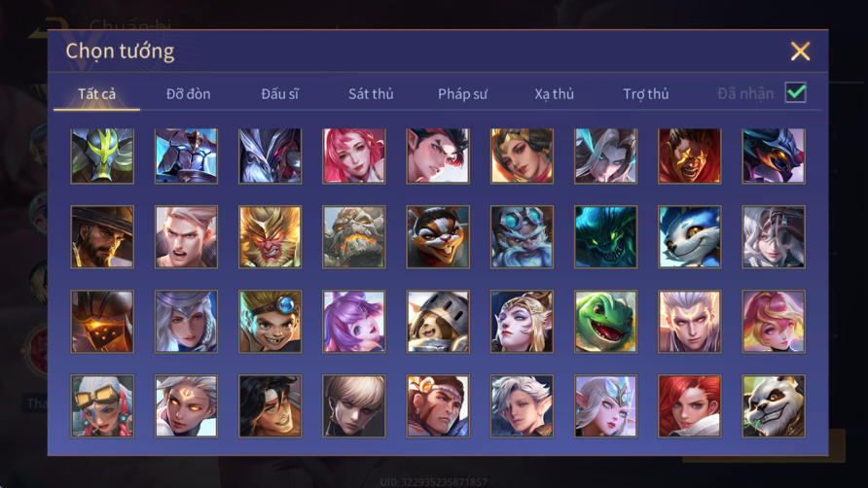Pick the bearded dwarf with goggles

pos(522,237)
